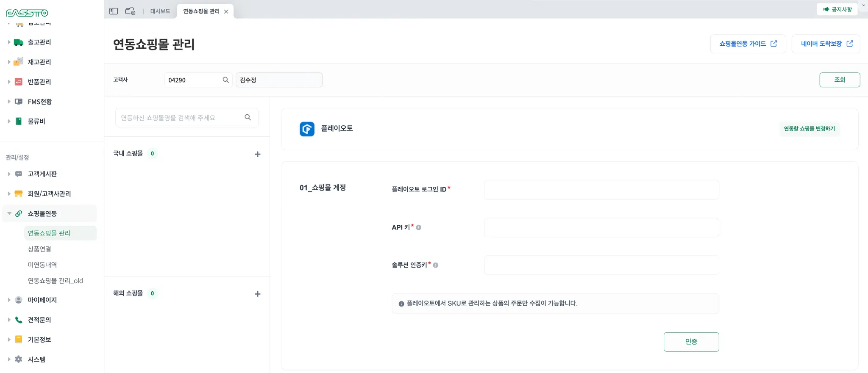Click the 플레이오토 SKU notice text
Image resolution: width=868 pixels, height=373 pixels.
pyautogui.click(x=492, y=303)
